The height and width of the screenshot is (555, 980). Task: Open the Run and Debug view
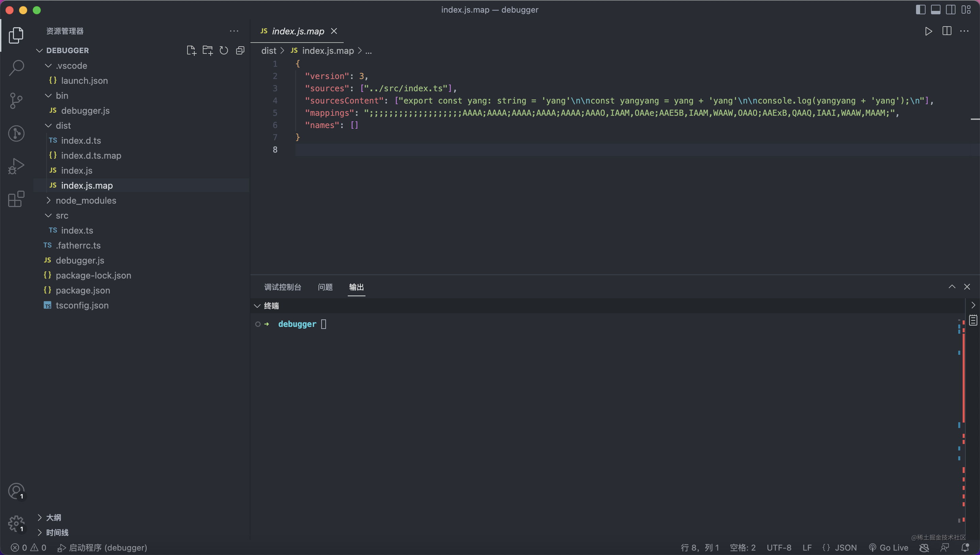point(16,166)
